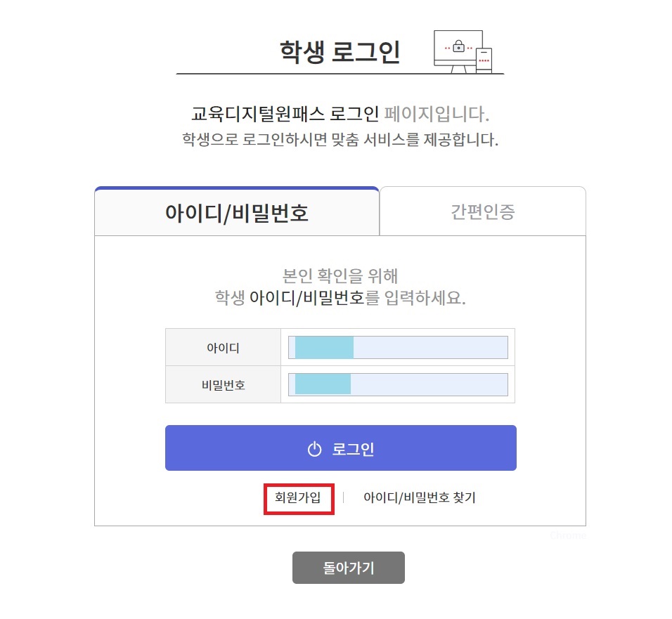This screenshot has width=672, height=619.
Task: Click the phone screen in the header illustration
Action: tap(484, 59)
